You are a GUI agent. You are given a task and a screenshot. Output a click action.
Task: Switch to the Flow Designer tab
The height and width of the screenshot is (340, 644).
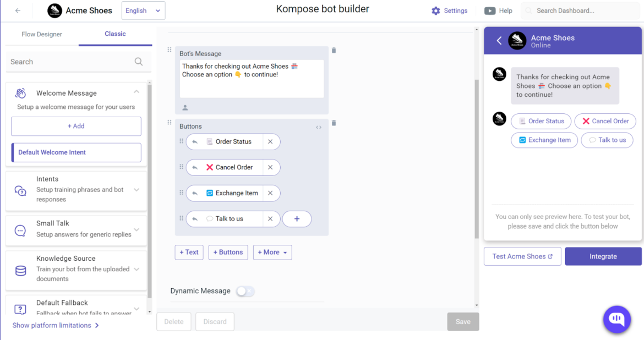pos(41,34)
